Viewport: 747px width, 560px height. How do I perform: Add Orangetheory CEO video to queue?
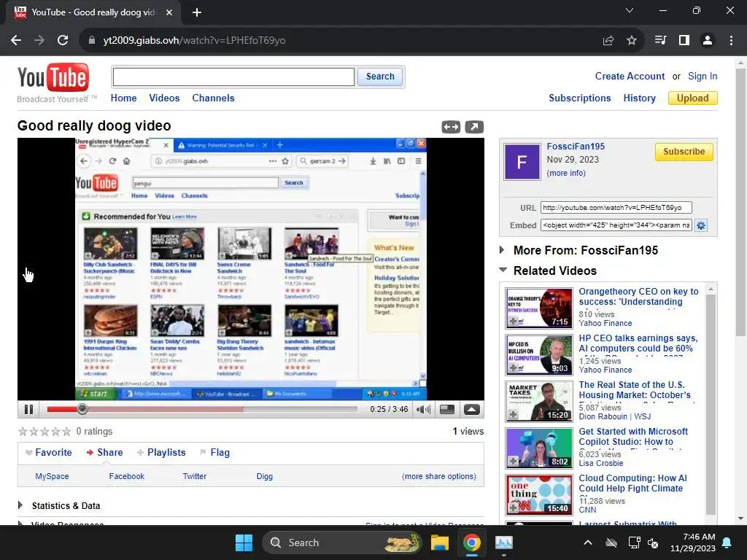pyautogui.click(x=513, y=322)
